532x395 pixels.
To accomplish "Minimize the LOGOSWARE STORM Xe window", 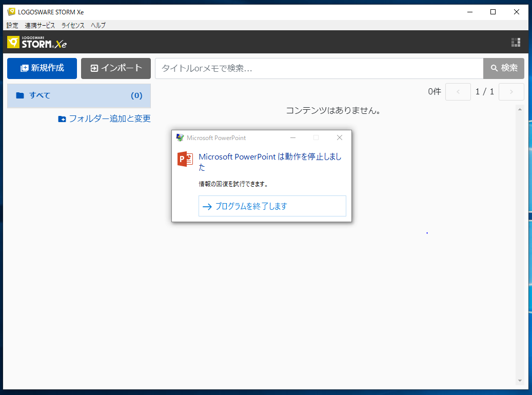I will tap(470, 12).
